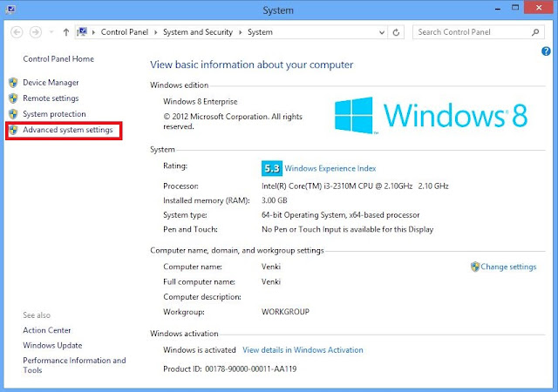The height and width of the screenshot is (392, 558).
Task: Expand chevron after System and Security
Action: coord(241,32)
